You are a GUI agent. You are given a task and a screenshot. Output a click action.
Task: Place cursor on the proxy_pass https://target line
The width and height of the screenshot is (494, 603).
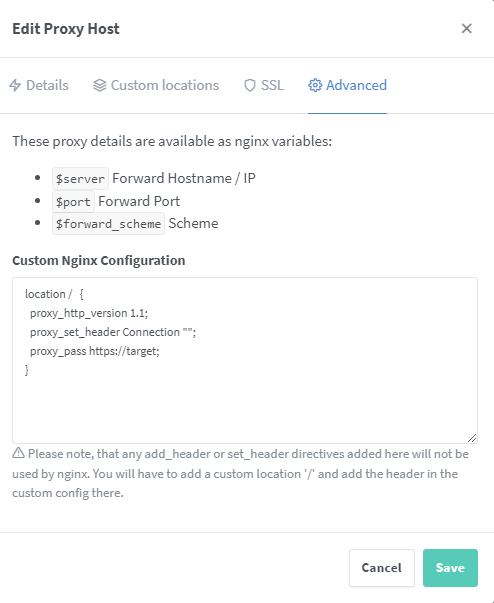[x=95, y=351]
